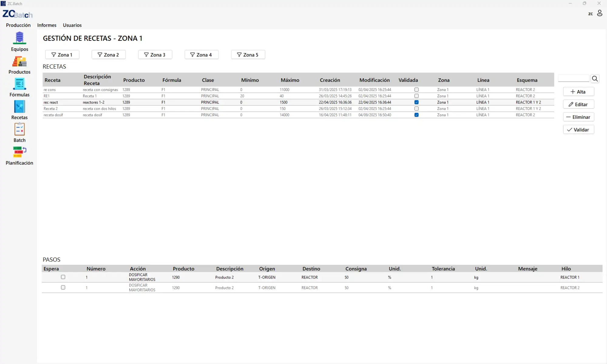607x364 pixels.
Task: Click the Eliminar button
Action: click(578, 117)
